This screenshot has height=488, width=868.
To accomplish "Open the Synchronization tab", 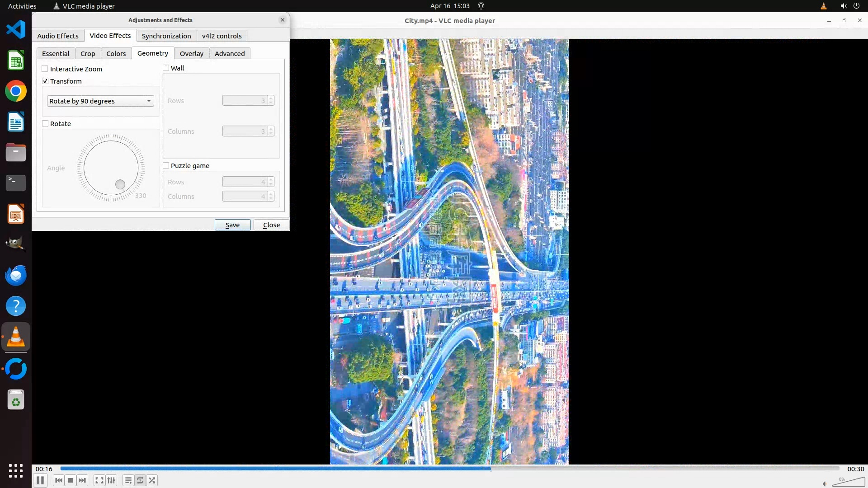I will click(166, 36).
